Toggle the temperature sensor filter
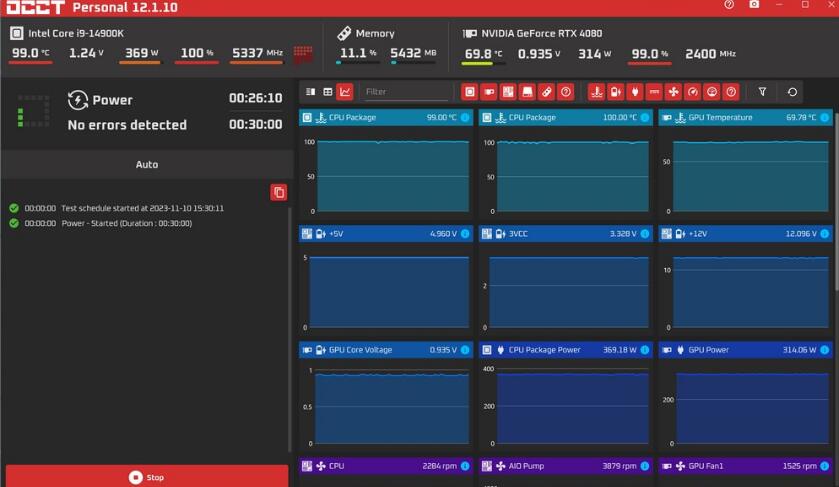The width and height of the screenshot is (839, 487). (x=596, y=92)
